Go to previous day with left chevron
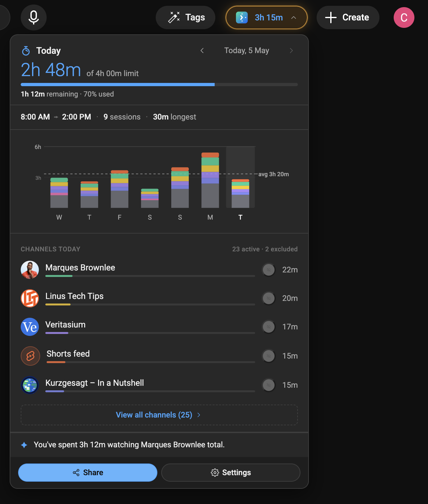This screenshot has height=504, width=428. coord(202,51)
